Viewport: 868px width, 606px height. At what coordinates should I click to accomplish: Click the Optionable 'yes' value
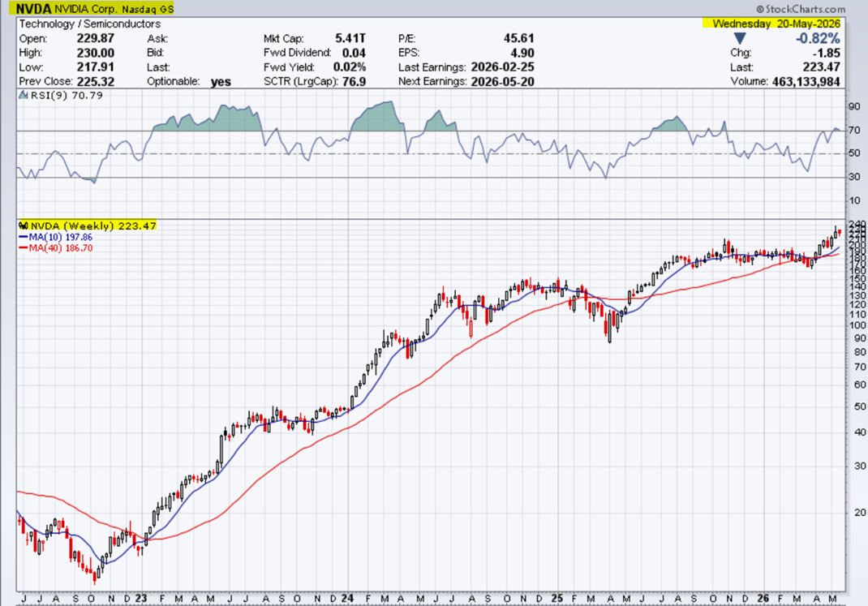click(x=221, y=82)
